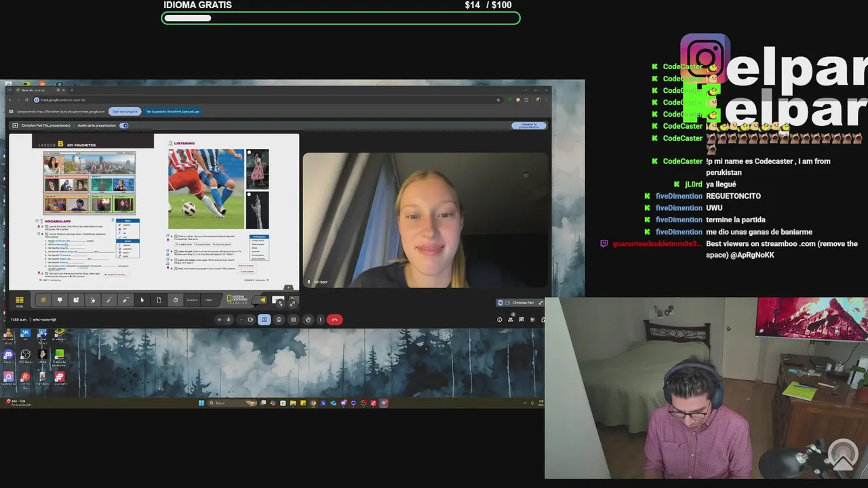Viewport: 868px width, 488px height.
Task: Open the Windows Start menu
Action: [201, 403]
